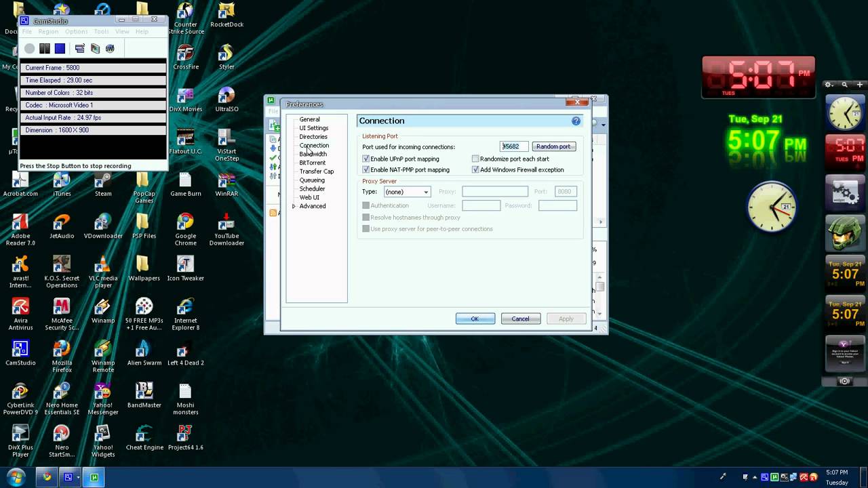The height and width of the screenshot is (488, 868).
Task: Select the Alien Swarm desktop icon
Action: pos(144,352)
